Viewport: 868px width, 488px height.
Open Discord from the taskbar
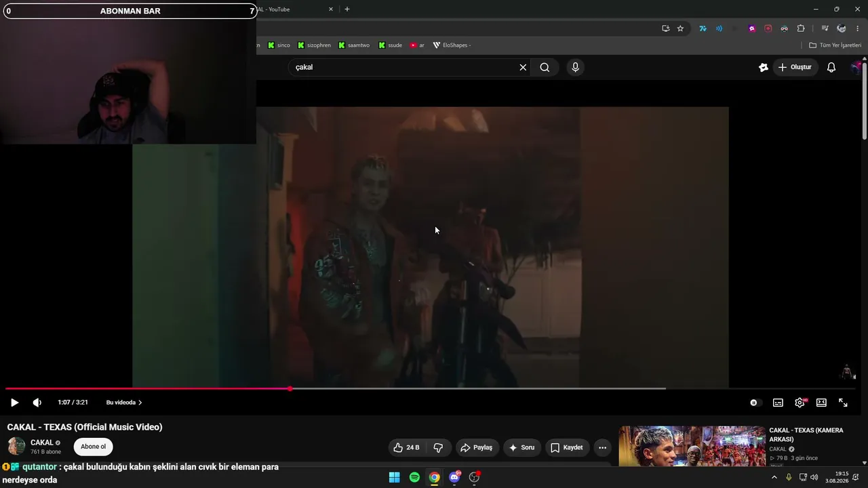(x=454, y=477)
